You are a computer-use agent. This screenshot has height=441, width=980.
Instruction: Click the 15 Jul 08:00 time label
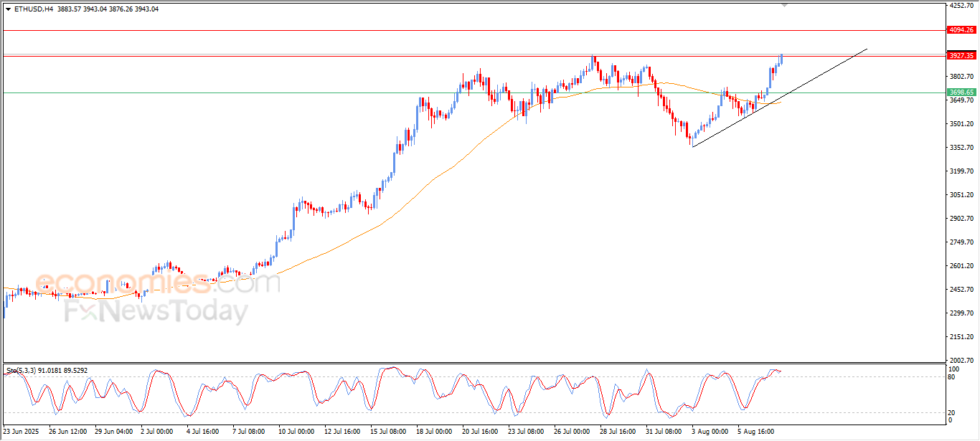tap(389, 432)
